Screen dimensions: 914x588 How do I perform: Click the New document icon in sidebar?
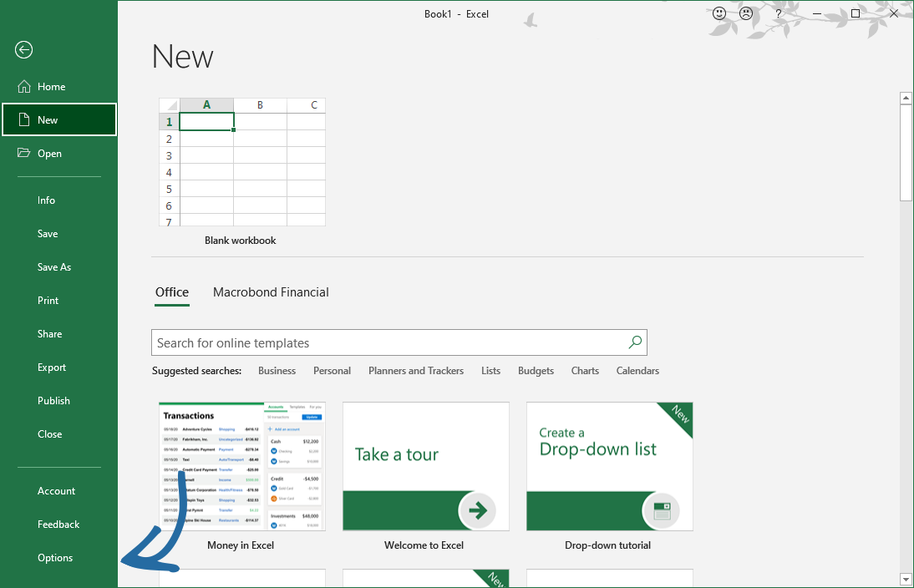(24, 120)
